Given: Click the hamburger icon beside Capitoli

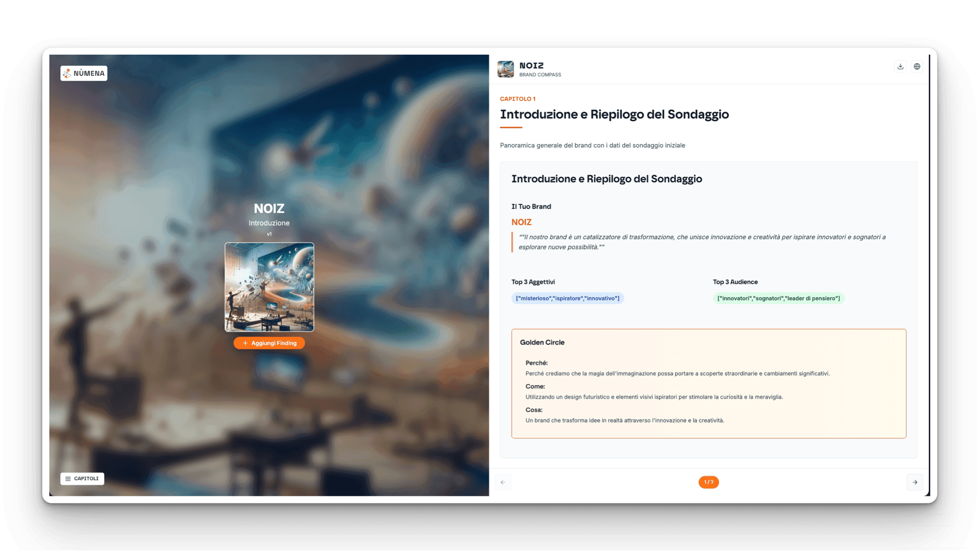Looking at the screenshot, I should tap(68, 479).
